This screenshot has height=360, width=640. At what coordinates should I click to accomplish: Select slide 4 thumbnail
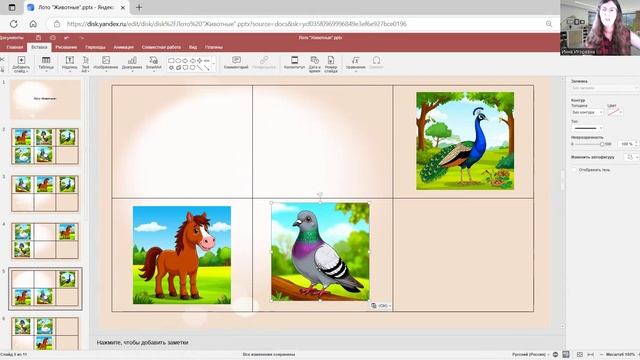[x=45, y=241]
